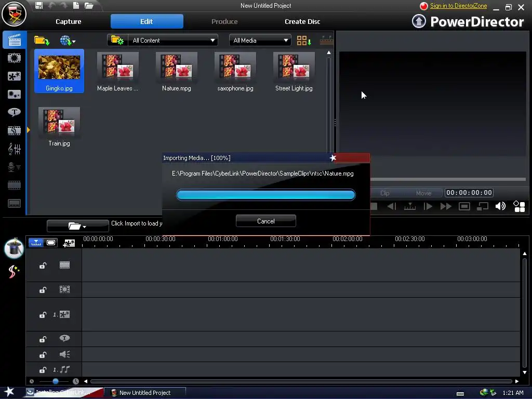Viewport: 532px width, 399px height.
Task: Click the save project icon
Action: tap(39, 5)
